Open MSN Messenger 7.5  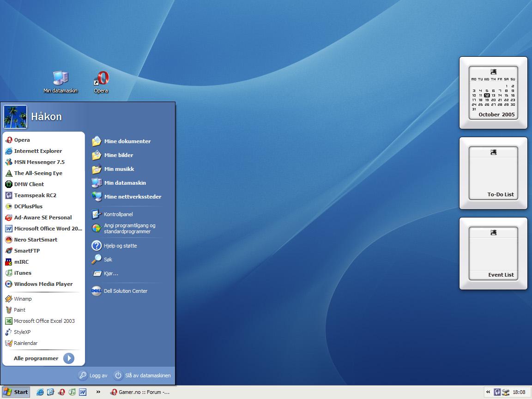pos(43,162)
